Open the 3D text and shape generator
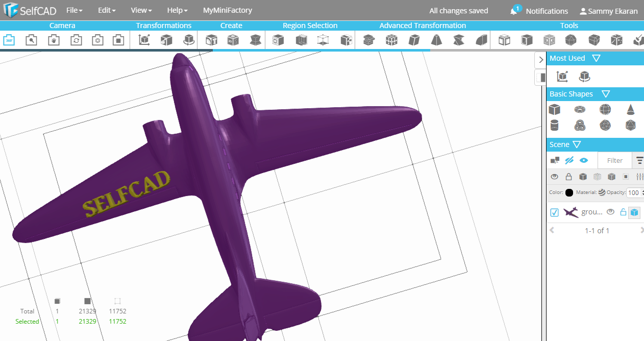 [x=211, y=40]
